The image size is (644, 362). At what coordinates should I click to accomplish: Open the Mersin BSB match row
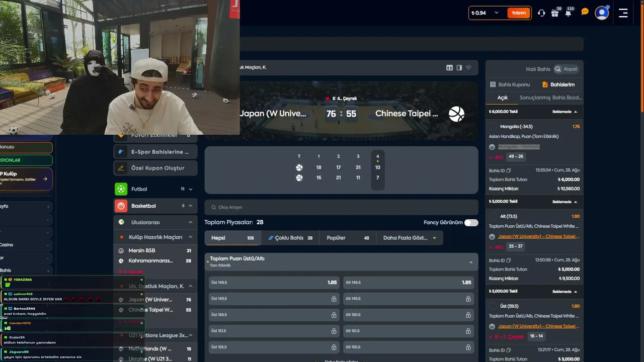coord(155,250)
